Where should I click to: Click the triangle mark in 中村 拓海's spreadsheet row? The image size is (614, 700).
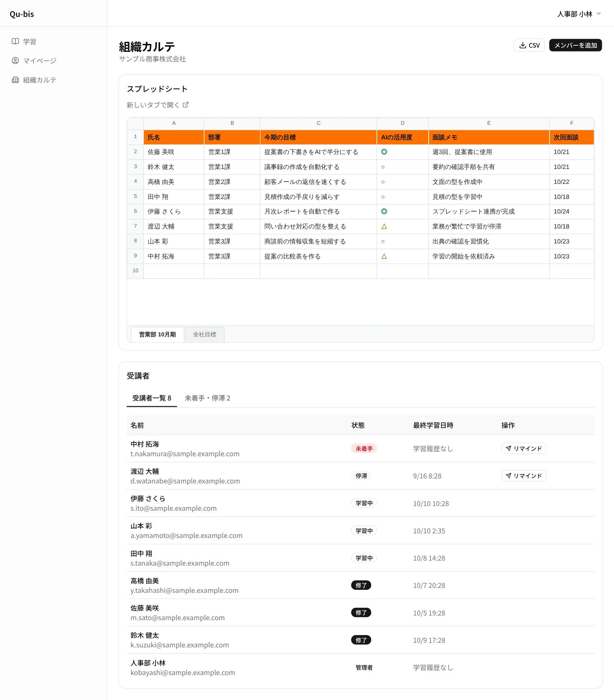(384, 257)
